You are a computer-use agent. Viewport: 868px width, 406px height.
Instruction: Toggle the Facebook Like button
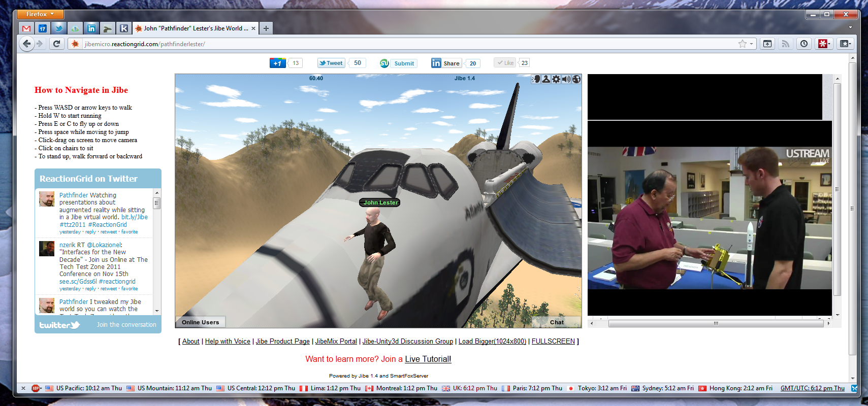(x=505, y=63)
